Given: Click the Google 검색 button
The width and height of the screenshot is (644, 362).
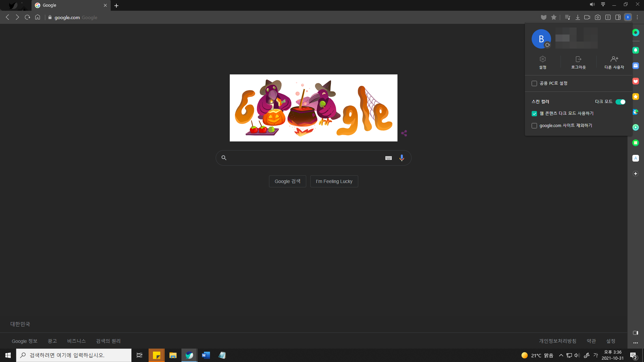Looking at the screenshot, I should (287, 181).
